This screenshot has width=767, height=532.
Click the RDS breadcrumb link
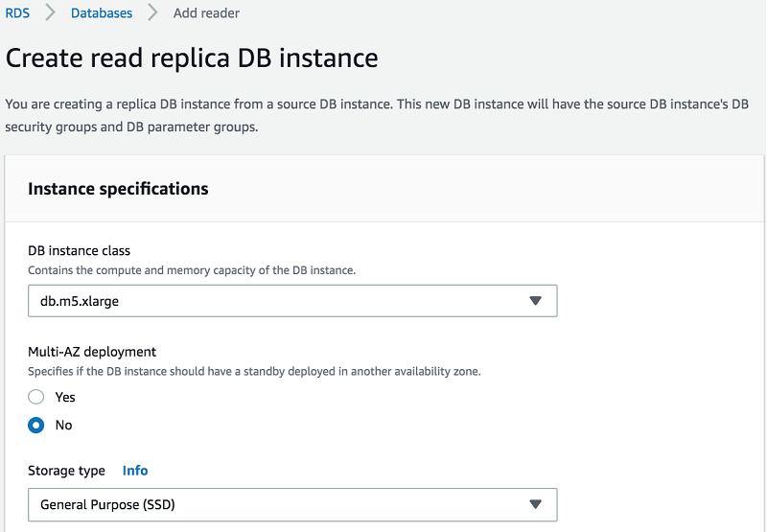click(18, 13)
